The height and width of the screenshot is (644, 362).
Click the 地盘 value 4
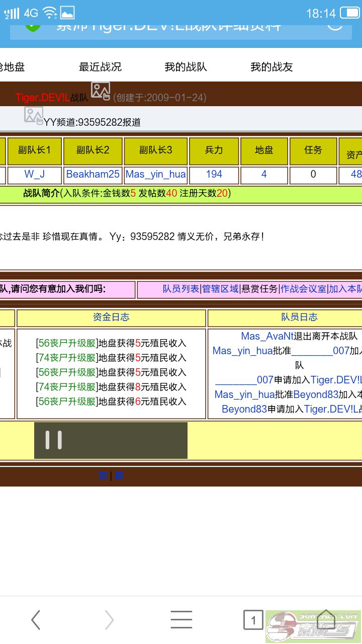(264, 174)
